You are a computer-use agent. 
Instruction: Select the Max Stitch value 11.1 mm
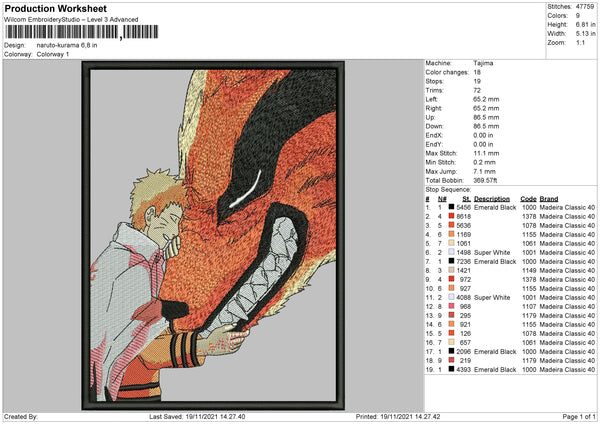tap(486, 153)
